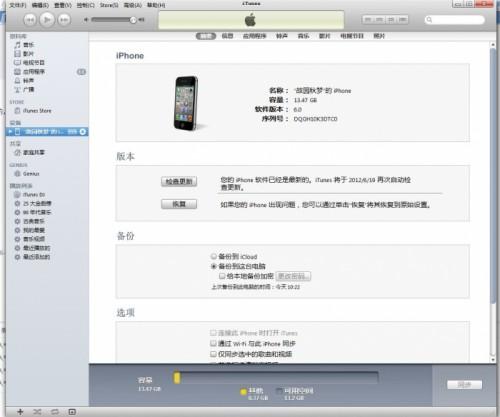
Task: Adjust the volume slider knob
Action: click(x=133, y=20)
